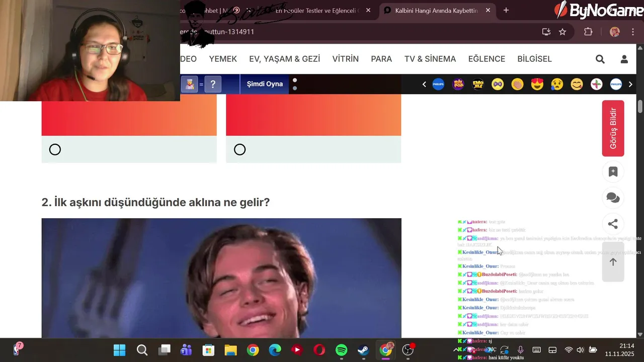Select the Emojile game icon
The width and height of the screenshot is (644, 362).
[x=478, y=84]
